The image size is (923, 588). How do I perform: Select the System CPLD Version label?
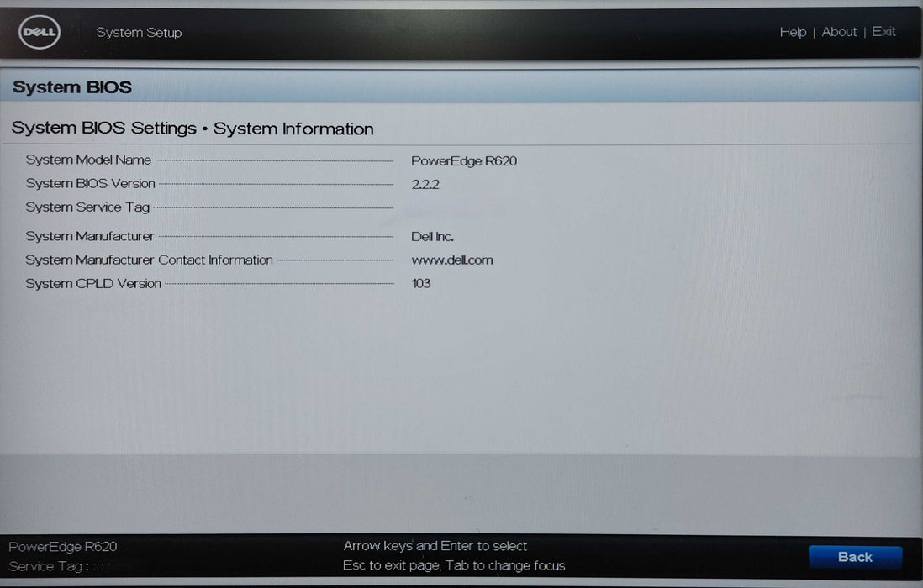[93, 283]
